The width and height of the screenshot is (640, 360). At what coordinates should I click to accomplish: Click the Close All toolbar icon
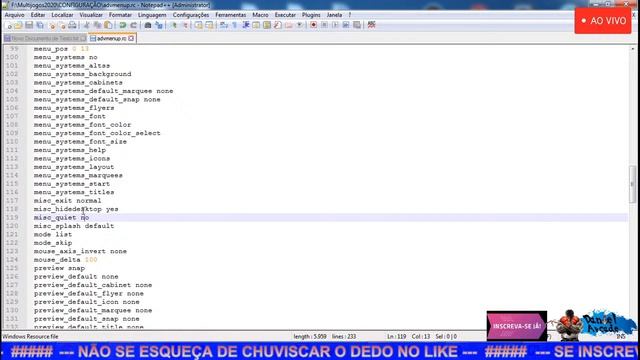63,25
